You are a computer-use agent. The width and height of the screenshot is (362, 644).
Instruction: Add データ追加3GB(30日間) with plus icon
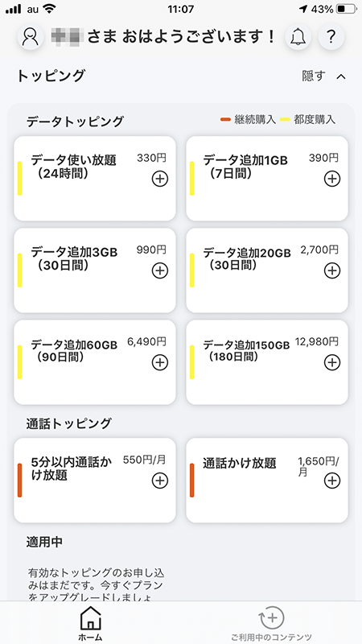click(x=160, y=270)
